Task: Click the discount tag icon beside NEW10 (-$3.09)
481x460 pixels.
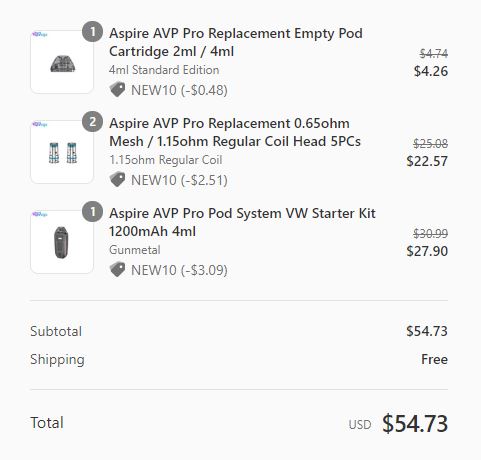Action: click(117, 270)
